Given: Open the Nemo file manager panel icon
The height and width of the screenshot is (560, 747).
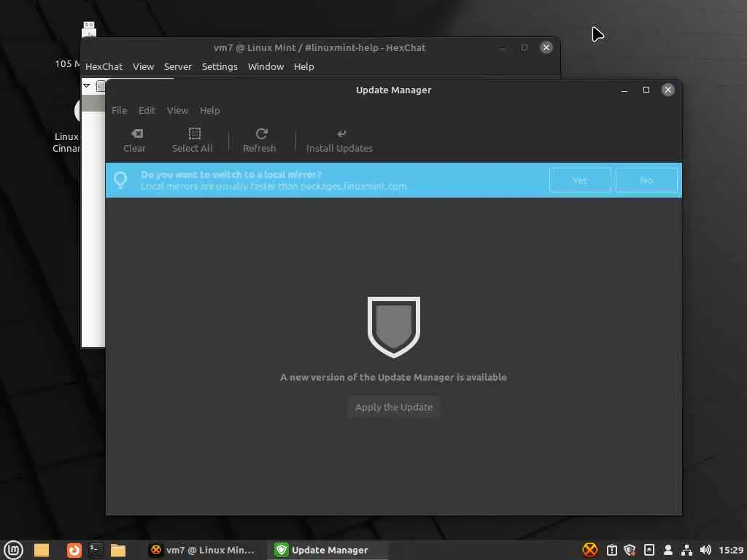Looking at the screenshot, I should 117,550.
